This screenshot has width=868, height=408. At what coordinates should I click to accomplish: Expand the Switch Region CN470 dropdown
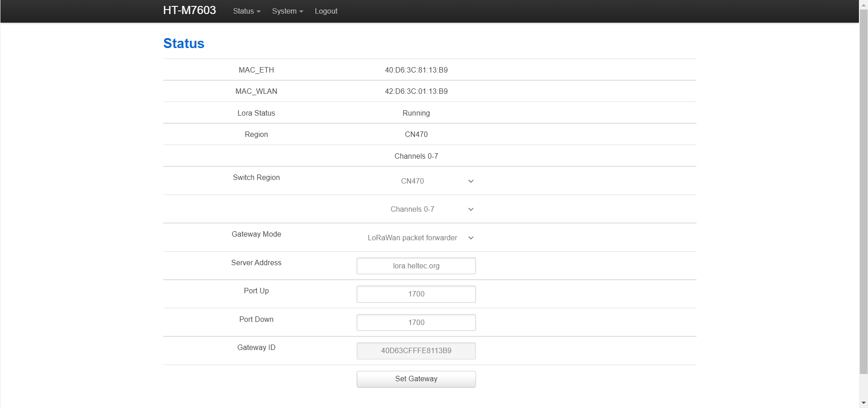point(416,181)
